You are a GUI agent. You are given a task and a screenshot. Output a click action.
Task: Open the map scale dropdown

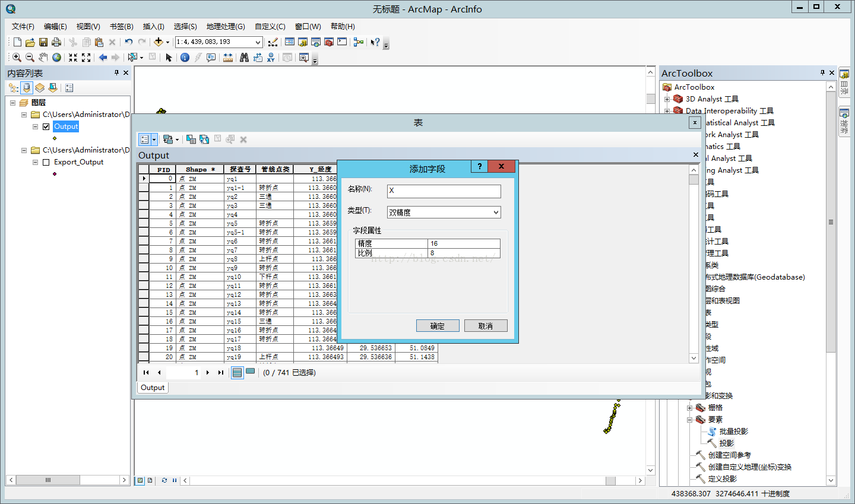258,42
